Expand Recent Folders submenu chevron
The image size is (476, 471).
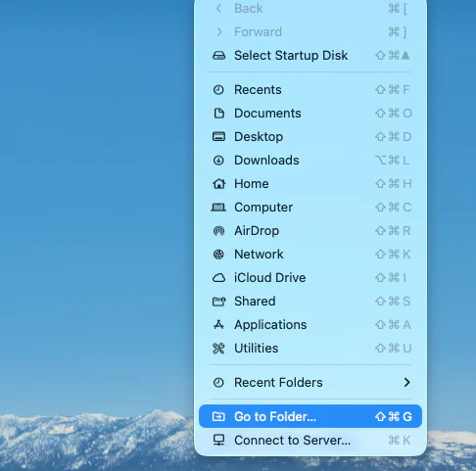(x=406, y=383)
